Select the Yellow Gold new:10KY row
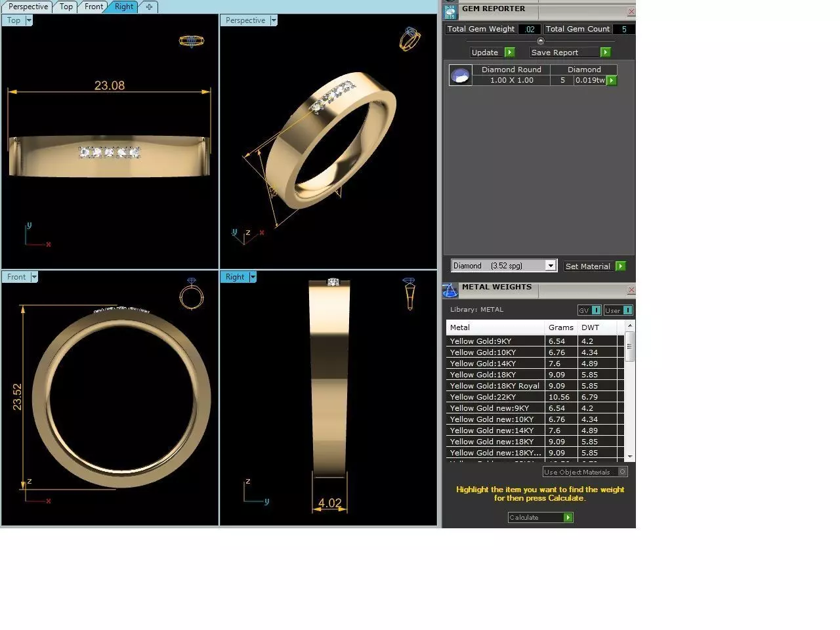 point(535,419)
